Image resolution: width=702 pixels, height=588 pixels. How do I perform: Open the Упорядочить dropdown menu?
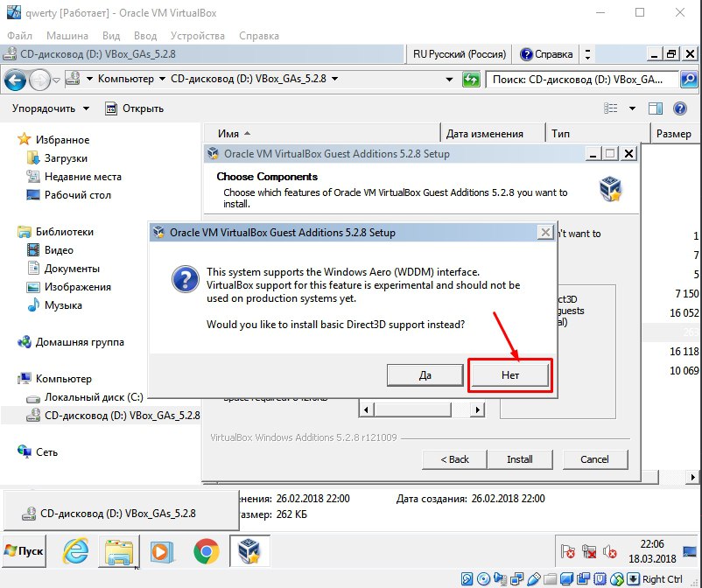(50, 108)
